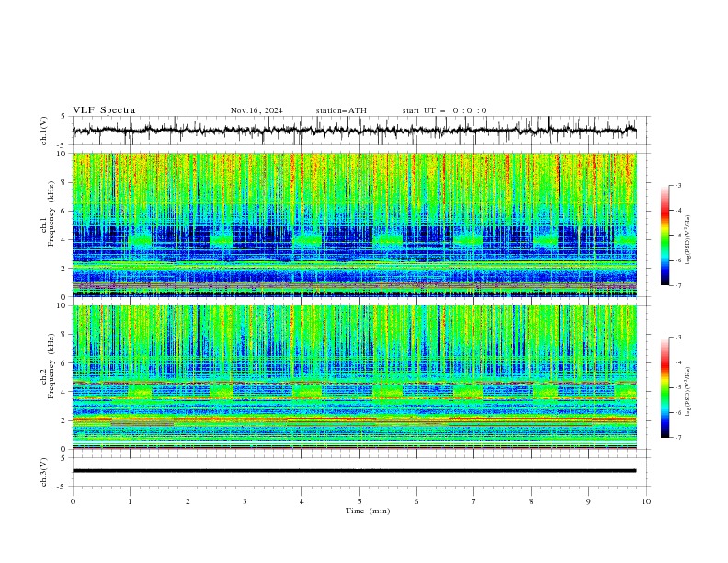
Task: Click the color bar beside ch.1 spectrogram
Action: pos(665,236)
